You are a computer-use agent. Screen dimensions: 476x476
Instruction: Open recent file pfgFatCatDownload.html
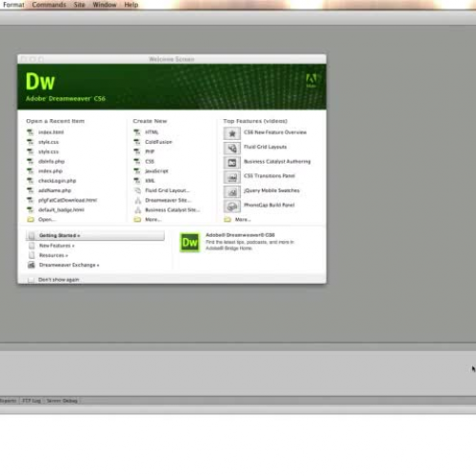point(68,200)
